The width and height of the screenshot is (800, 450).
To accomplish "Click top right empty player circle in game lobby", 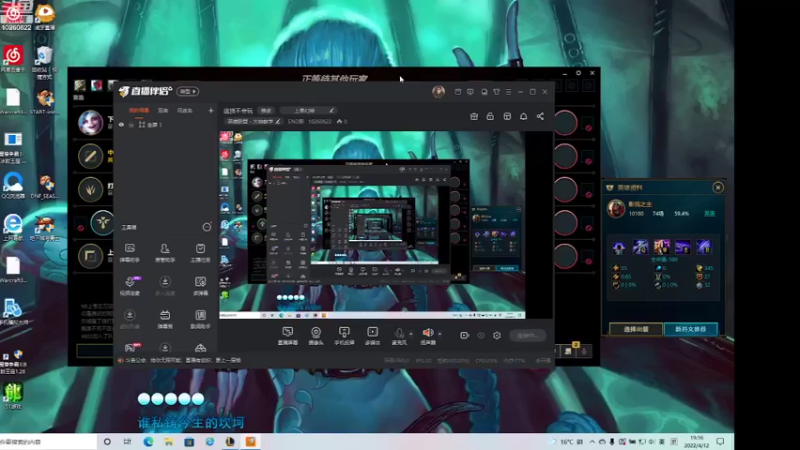I will pyautogui.click(x=565, y=123).
